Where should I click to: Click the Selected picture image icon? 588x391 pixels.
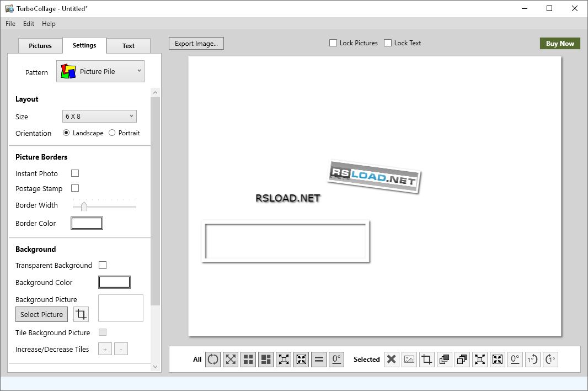coord(409,360)
